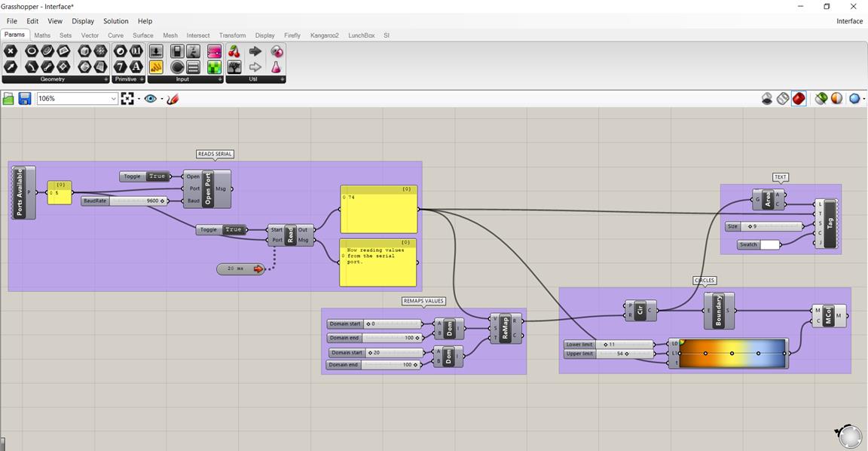Click the Zoom Extents icon on canvas toolbar
The height and width of the screenshot is (451, 868).
(x=127, y=99)
